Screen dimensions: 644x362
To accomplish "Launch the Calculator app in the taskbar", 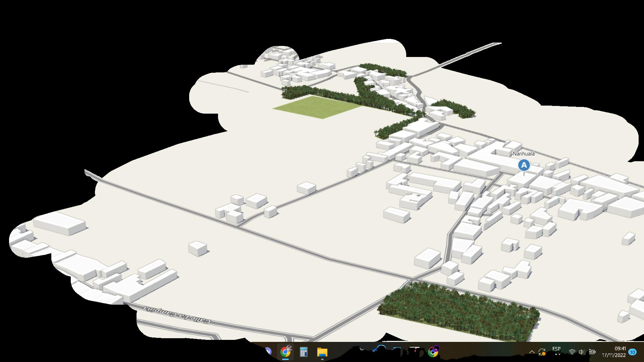I will (x=304, y=352).
